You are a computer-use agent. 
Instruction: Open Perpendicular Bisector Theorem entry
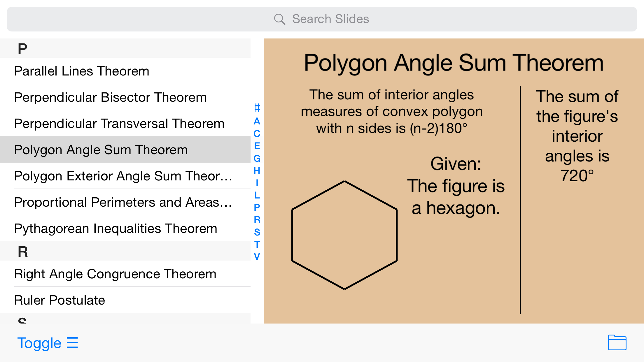point(110,97)
